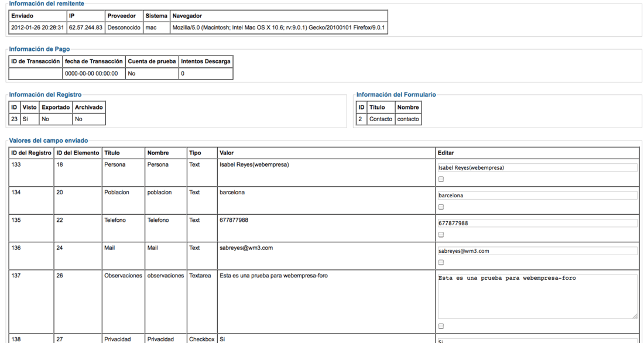Select the IP value 62.57.244.83

coord(85,28)
